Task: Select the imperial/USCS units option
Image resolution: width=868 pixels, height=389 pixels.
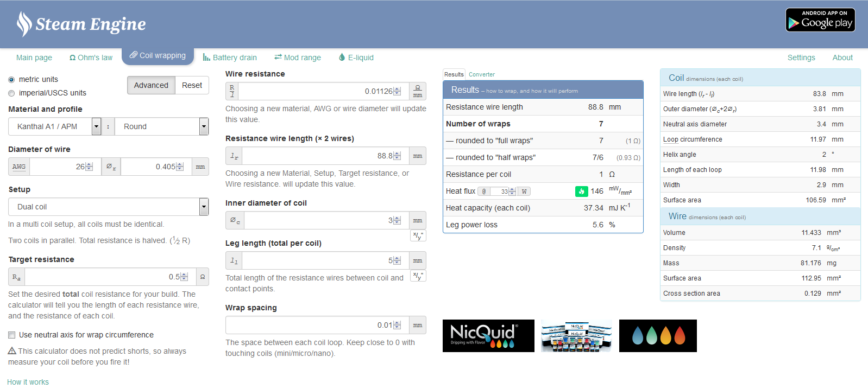Action: click(11, 93)
